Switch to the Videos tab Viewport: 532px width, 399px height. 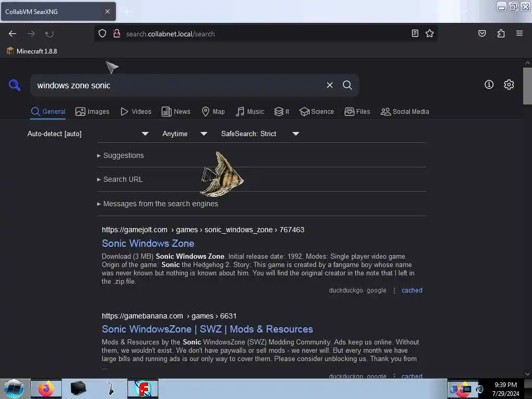136,112
